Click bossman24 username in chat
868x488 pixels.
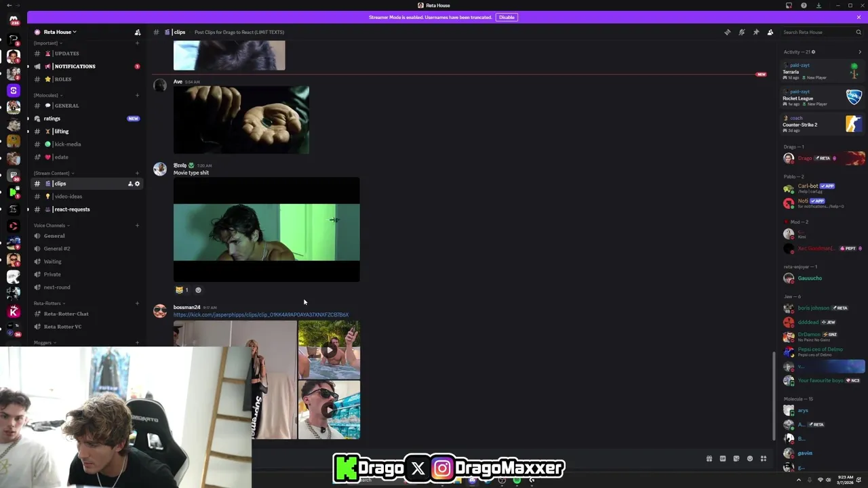pyautogui.click(x=187, y=307)
